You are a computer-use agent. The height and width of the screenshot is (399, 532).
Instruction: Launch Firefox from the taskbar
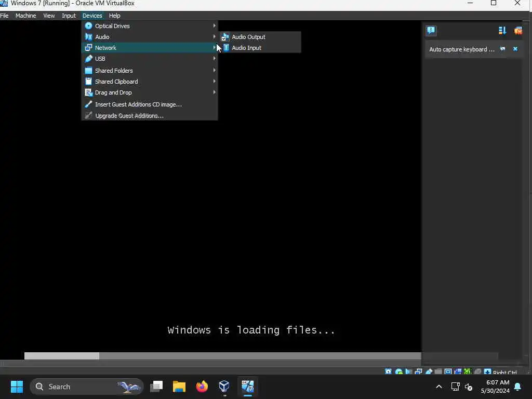tap(202, 387)
